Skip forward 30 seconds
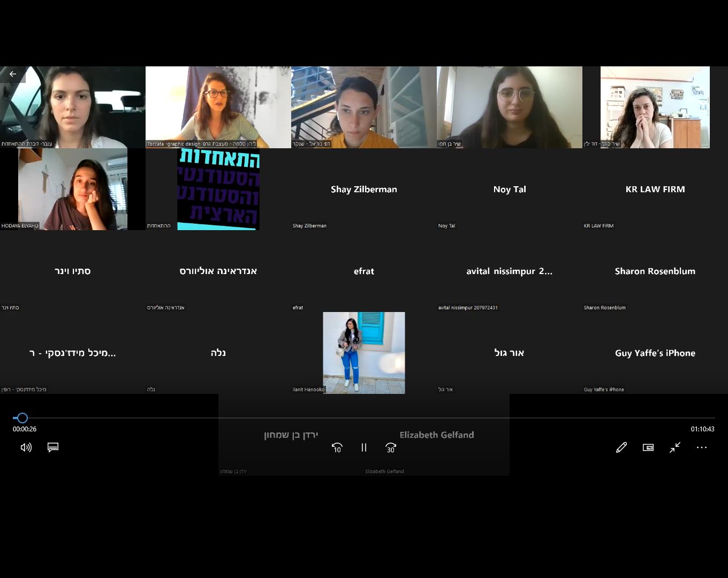The image size is (728, 578). [x=391, y=447]
